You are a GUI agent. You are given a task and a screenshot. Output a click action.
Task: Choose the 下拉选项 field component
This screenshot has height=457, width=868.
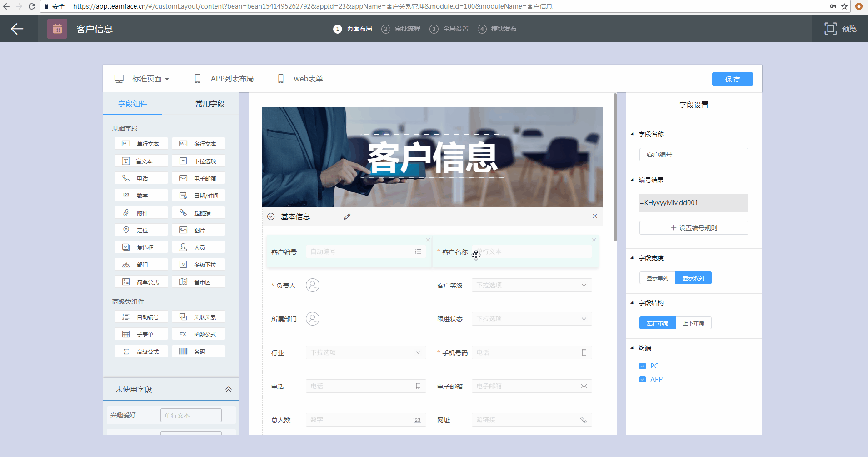(x=199, y=161)
